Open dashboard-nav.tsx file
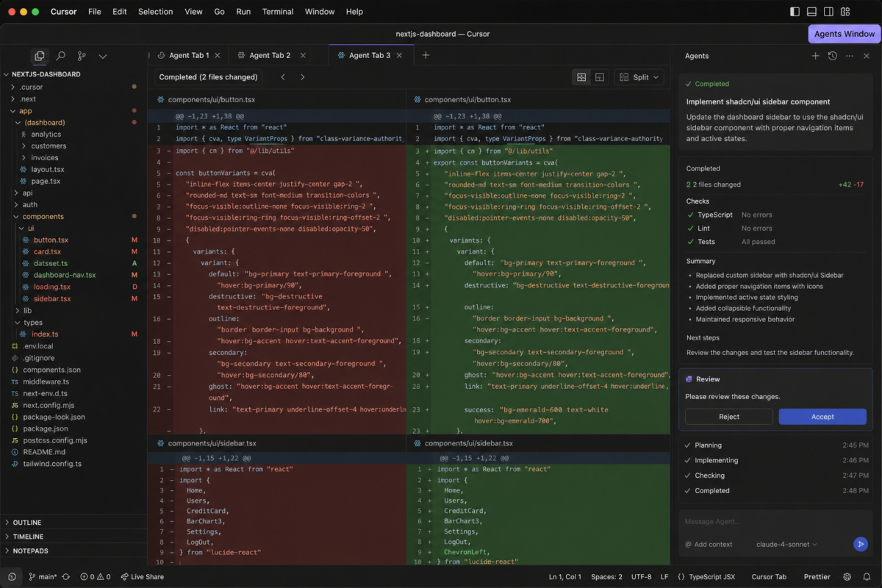 click(65, 276)
